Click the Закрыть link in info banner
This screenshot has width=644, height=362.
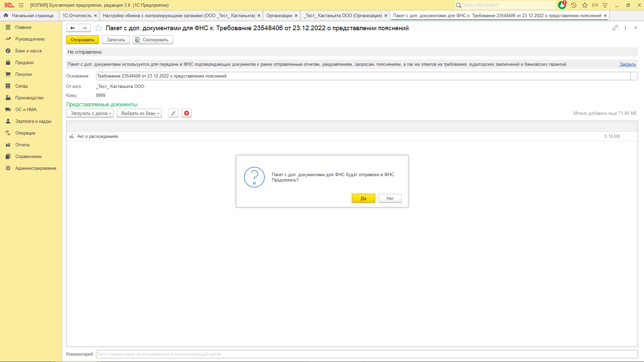click(x=627, y=64)
